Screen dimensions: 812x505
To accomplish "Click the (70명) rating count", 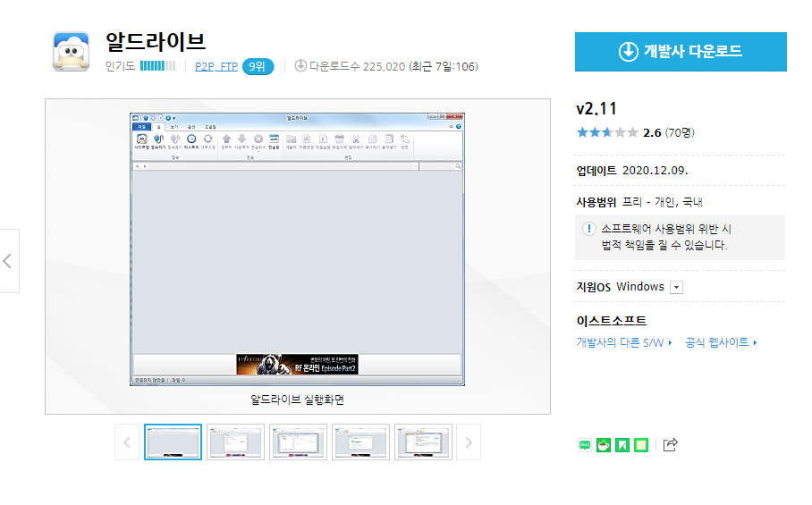I will 680,133.
